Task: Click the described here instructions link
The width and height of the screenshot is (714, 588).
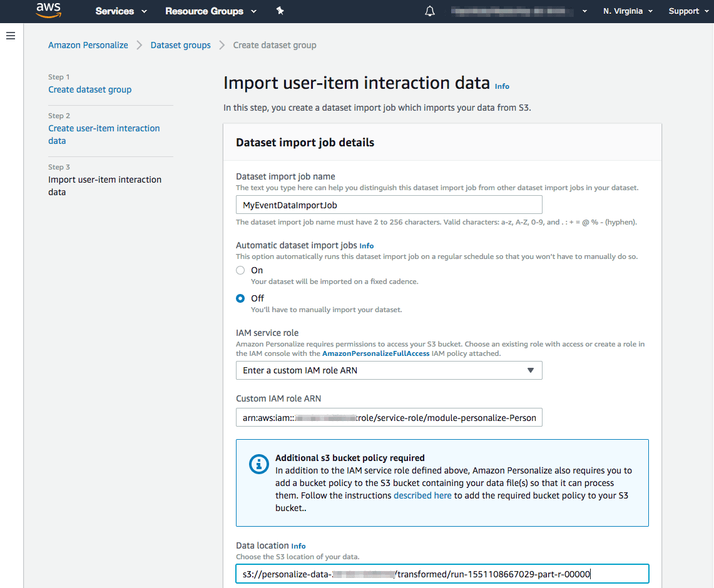Action: (422, 495)
